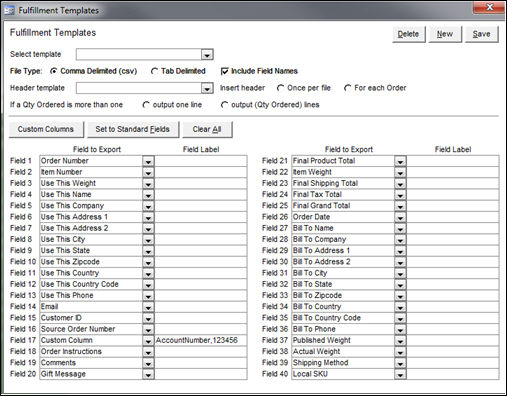Select output one line option
Screen dimensions: 507x396
[x=146, y=105]
